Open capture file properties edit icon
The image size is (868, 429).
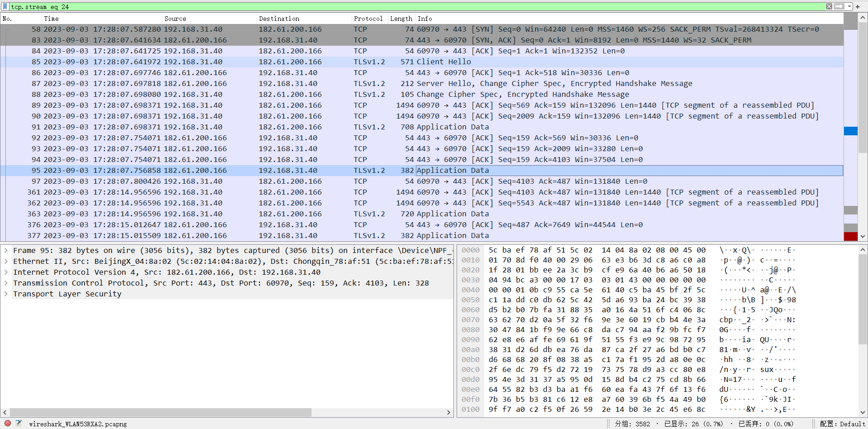[19, 424]
